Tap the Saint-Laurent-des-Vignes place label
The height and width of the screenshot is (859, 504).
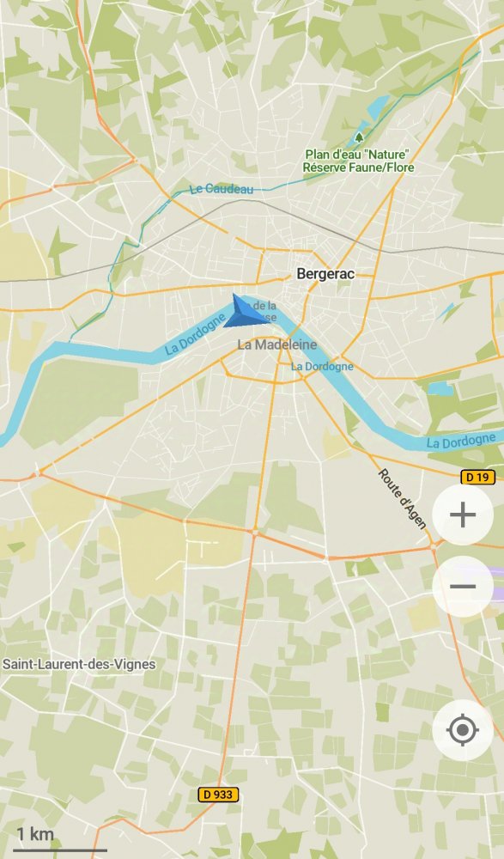tap(79, 664)
